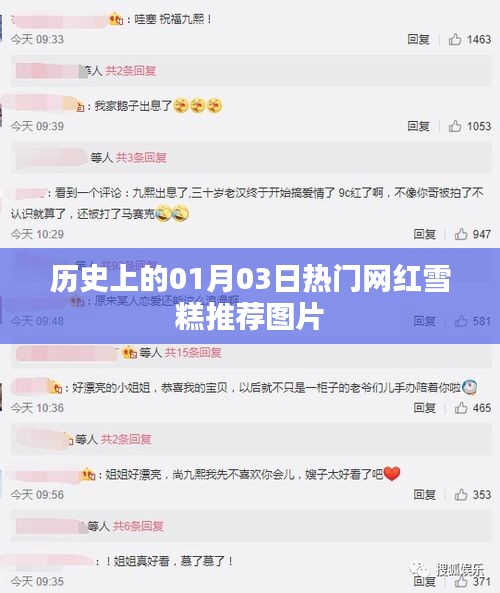Like the comment posted at 09:48
The height and width of the screenshot is (593, 500).
tap(461, 321)
